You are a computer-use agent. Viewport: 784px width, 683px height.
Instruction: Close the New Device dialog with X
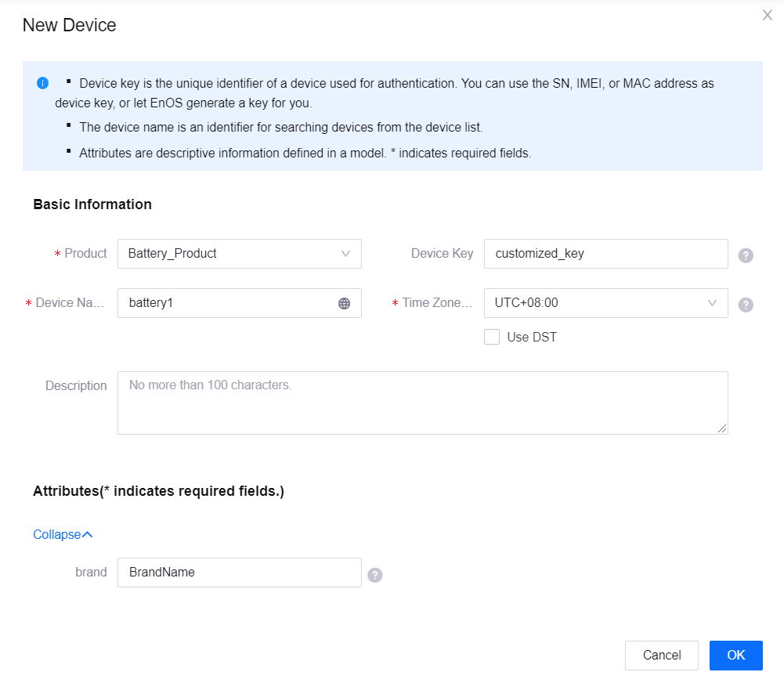767,16
